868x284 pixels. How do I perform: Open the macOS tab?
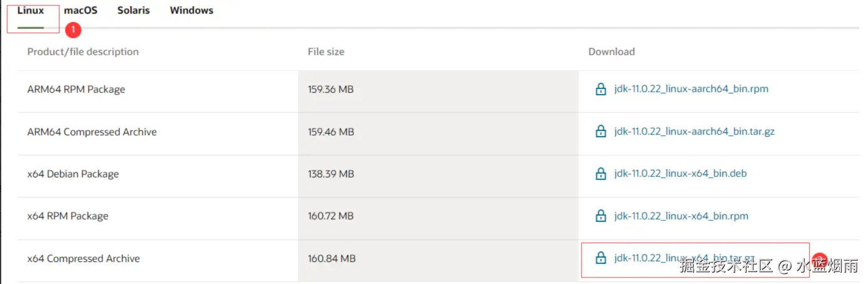click(x=81, y=11)
